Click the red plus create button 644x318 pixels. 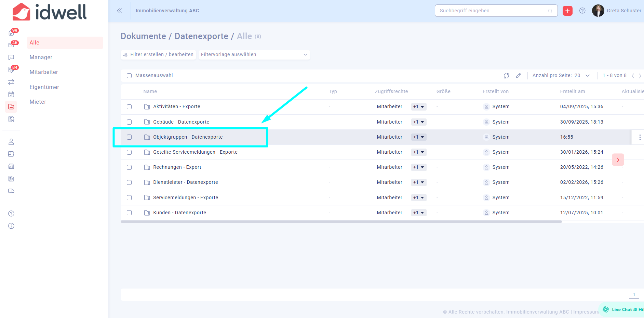[x=567, y=11]
